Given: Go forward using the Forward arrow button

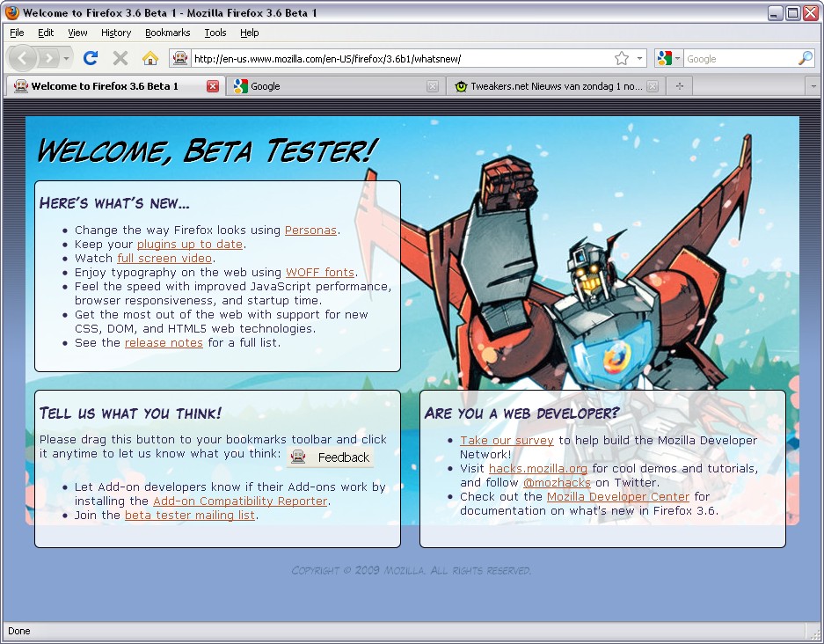Looking at the screenshot, I should (x=49, y=58).
